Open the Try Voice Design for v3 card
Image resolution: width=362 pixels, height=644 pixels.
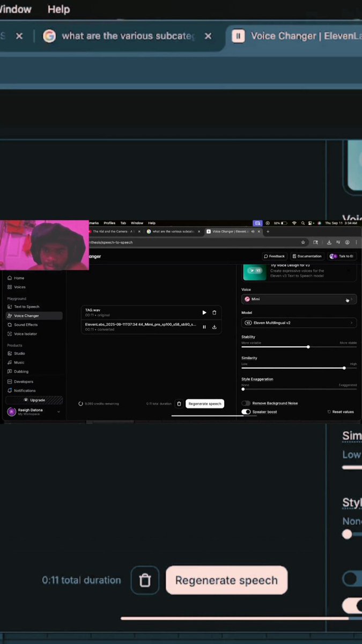[299, 272]
